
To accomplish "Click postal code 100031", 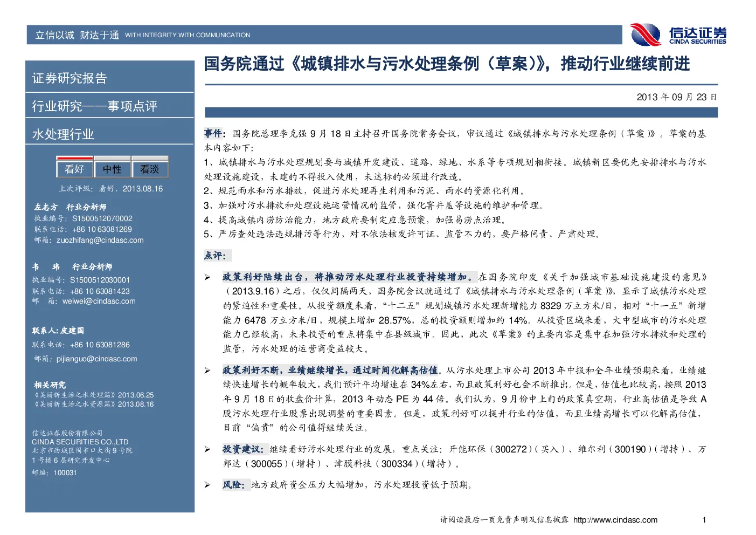I will coord(65,472).
